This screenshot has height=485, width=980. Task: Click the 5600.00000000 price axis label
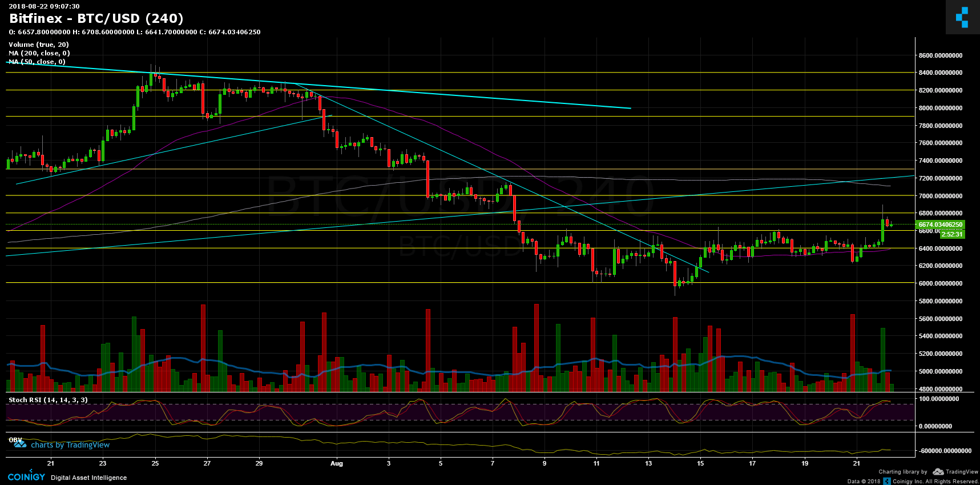pyautogui.click(x=941, y=319)
